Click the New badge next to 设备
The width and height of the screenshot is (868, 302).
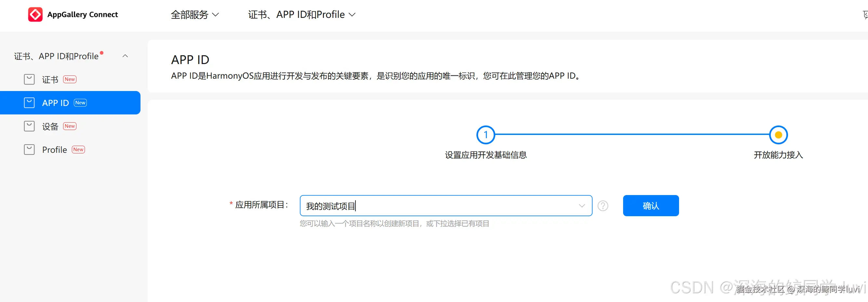(x=70, y=126)
